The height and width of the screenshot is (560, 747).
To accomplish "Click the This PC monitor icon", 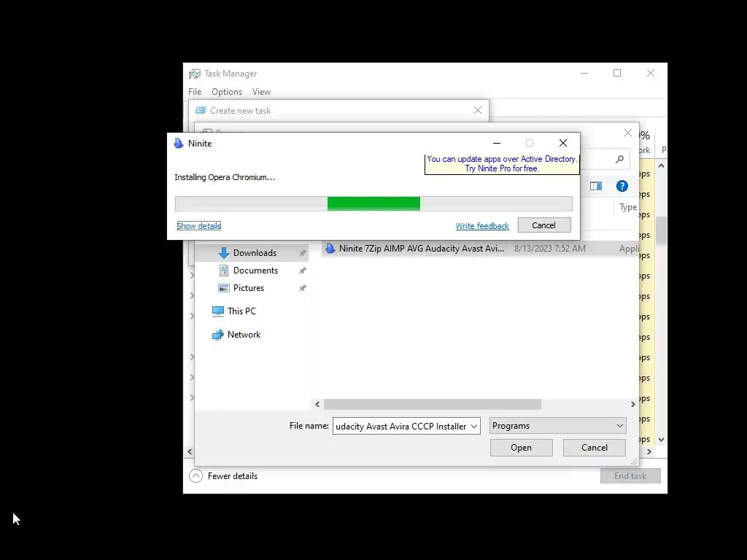I will [x=217, y=311].
